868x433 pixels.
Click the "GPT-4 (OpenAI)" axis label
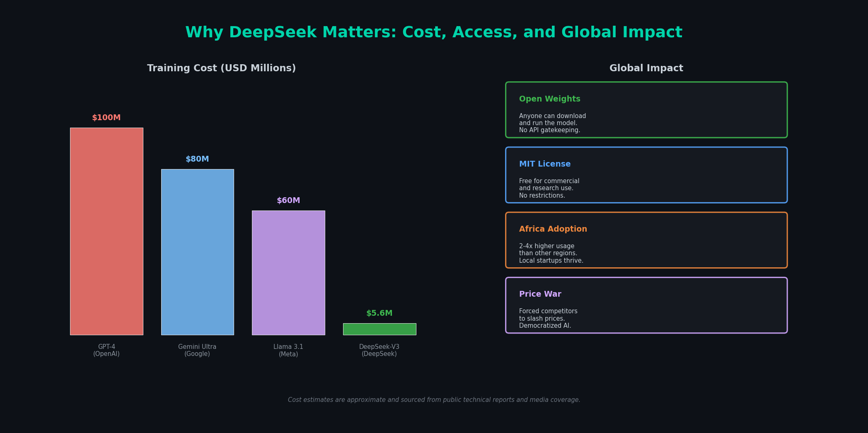pos(106,351)
